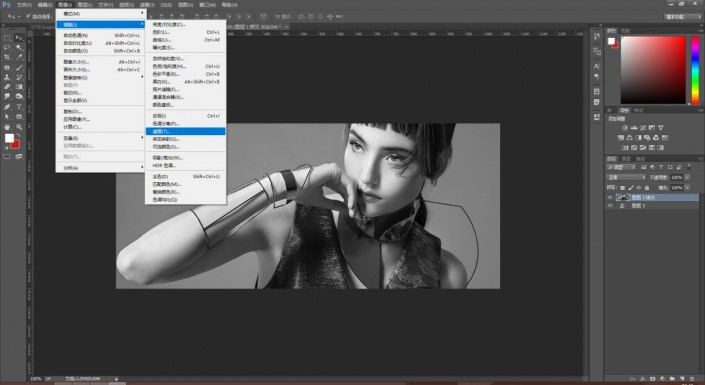Image resolution: width=705 pixels, height=385 pixels.
Task: Click the red background color swatch in toolbox
Action: [x=16, y=144]
